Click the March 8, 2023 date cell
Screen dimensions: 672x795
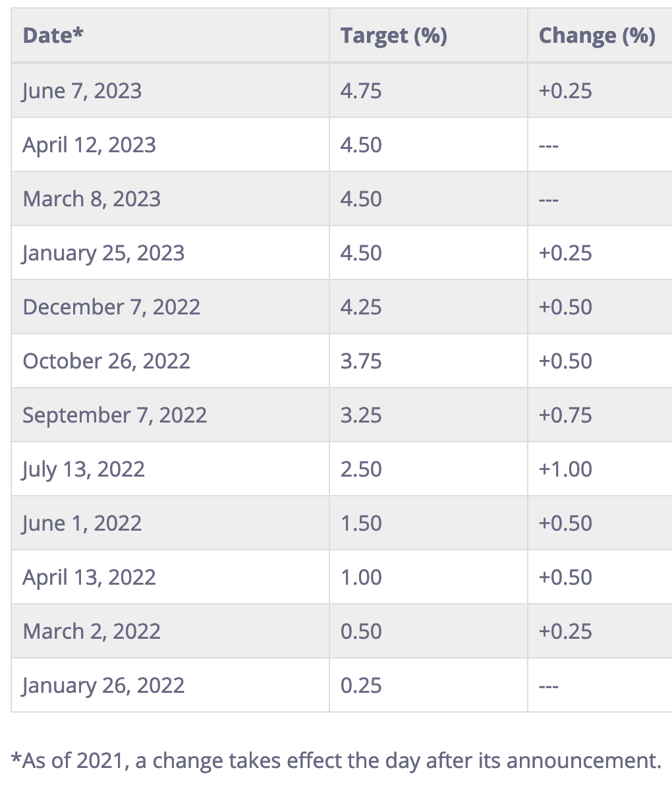tap(170, 199)
